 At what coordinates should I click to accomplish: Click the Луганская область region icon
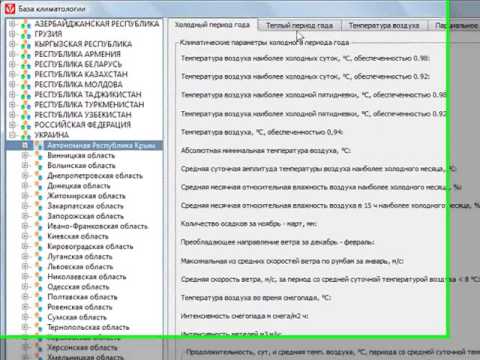(39, 257)
